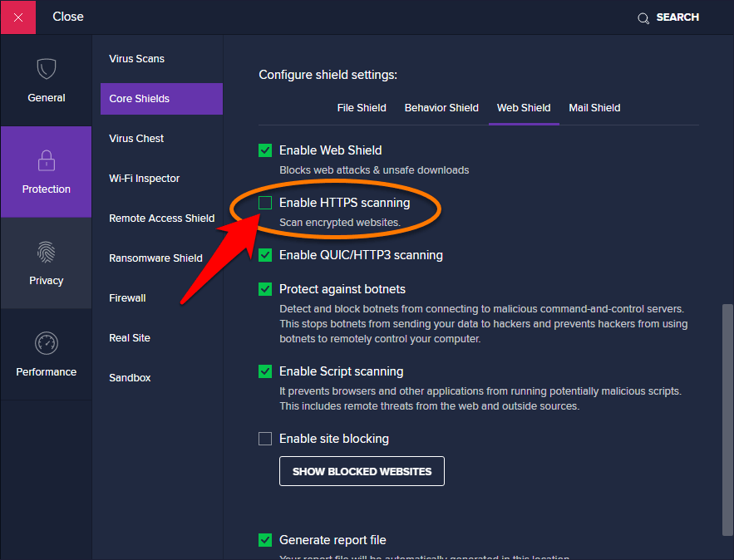Open Firewall settings from the sidebar
734x560 pixels.
click(x=127, y=297)
